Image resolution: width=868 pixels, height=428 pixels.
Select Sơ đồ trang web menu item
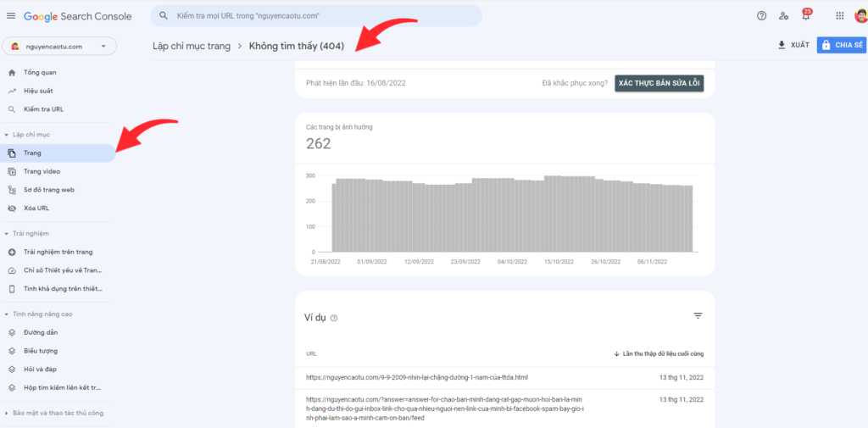(x=49, y=190)
